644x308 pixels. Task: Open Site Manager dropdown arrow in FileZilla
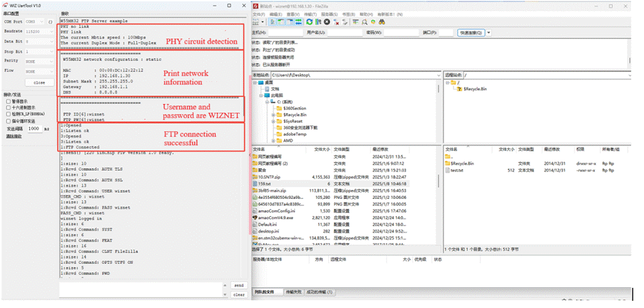[x=263, y=21]
